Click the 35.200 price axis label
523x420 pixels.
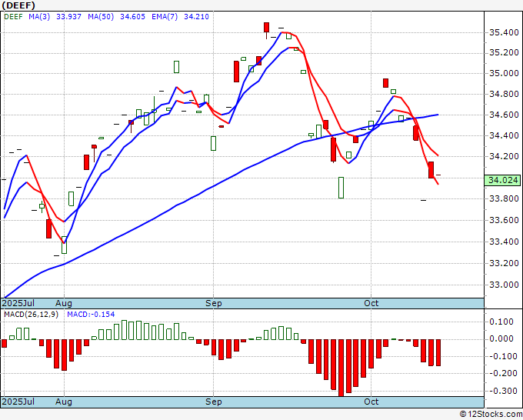pyautogui.click(x=504, y=53)
